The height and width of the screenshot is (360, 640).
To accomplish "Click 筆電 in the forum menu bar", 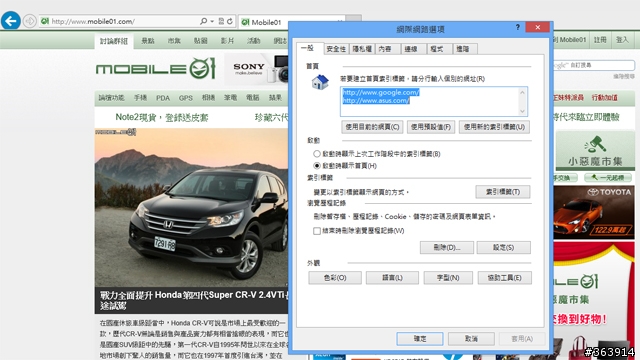I will pos(231,98).
